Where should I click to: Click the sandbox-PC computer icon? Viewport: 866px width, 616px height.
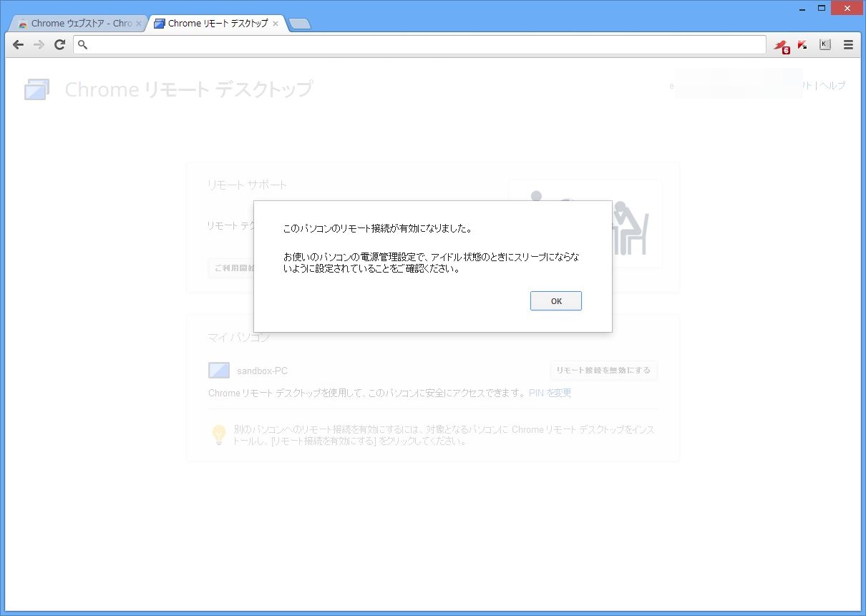(219, 371)
